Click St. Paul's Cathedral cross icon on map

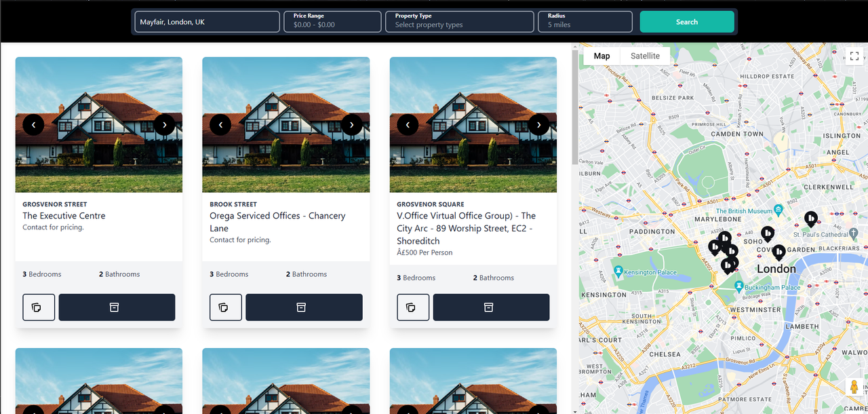tap(853, 233)
